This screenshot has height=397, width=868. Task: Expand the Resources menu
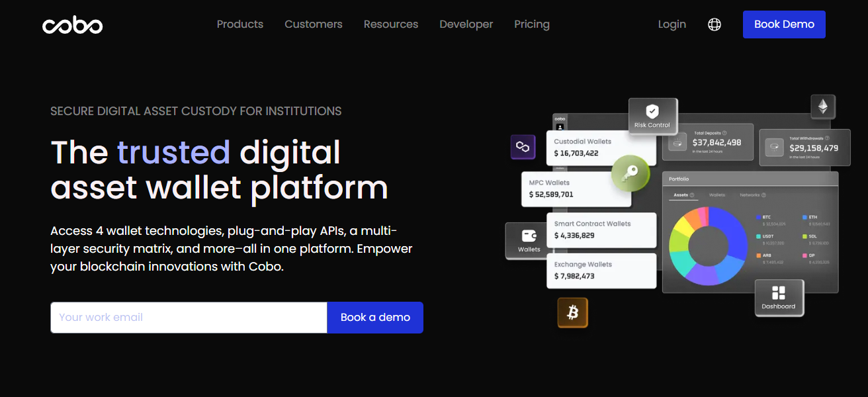[391, 24]
